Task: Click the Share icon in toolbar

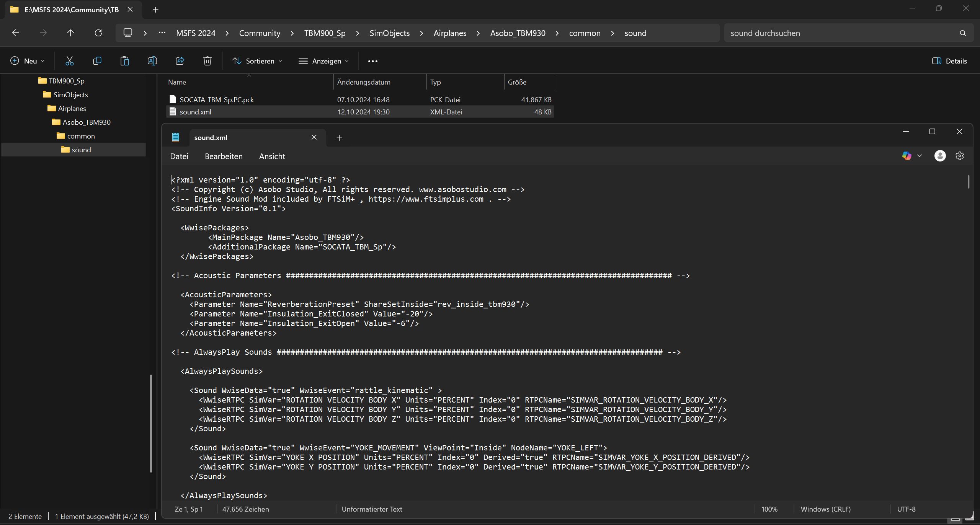Action: pyautogui.click(x=180, y=61)
